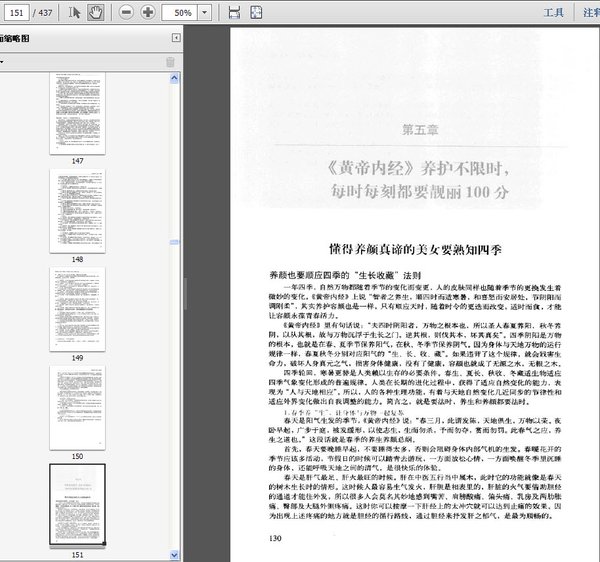The image size is (600, 562).
Task: Click the thumbnail label 149
Action: point(77,358)
